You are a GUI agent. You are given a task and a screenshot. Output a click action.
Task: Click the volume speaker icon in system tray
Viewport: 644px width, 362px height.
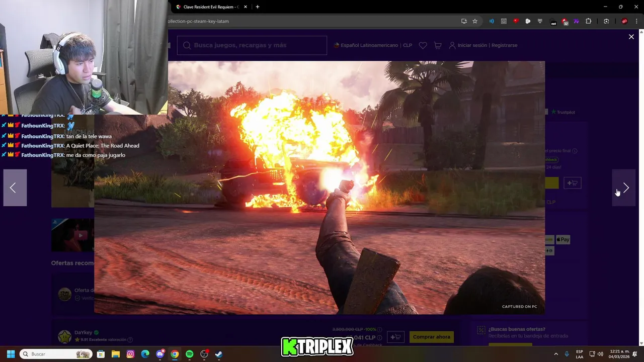(x=600, y=354)
